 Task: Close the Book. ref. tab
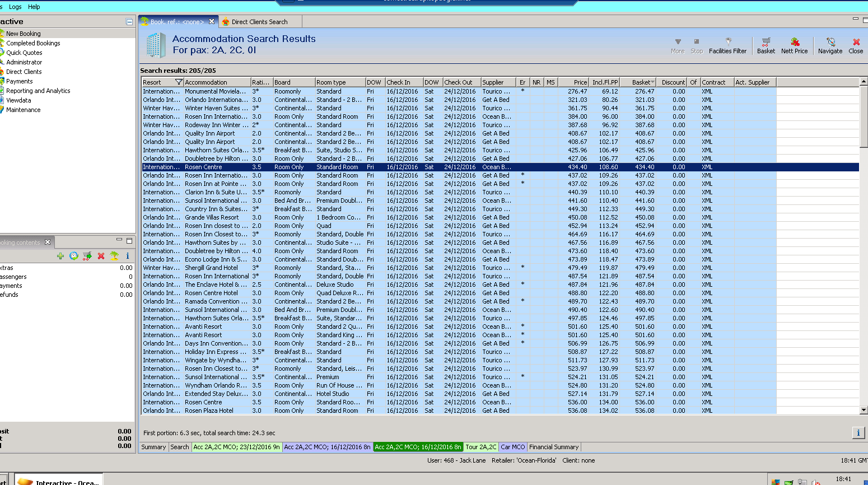click(212, 22)
